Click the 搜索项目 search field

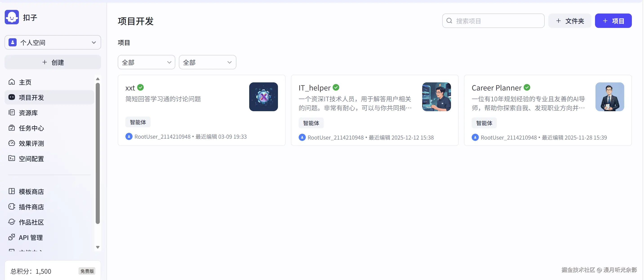[x=497, y=21]
